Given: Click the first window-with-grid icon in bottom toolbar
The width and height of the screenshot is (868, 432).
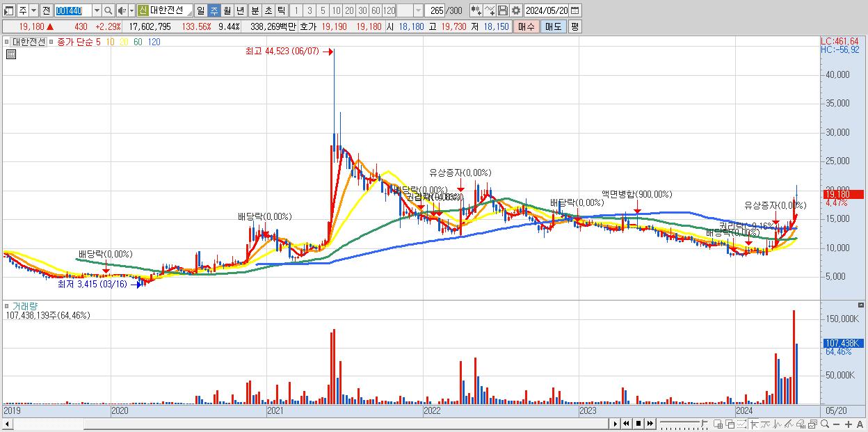Looking at the screenshot, I should point(718,424).
